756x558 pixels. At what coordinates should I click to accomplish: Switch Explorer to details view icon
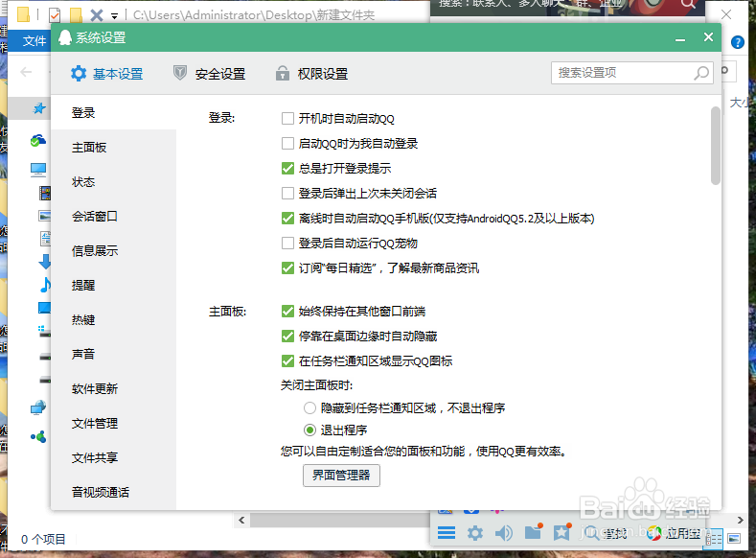[714, 538]
